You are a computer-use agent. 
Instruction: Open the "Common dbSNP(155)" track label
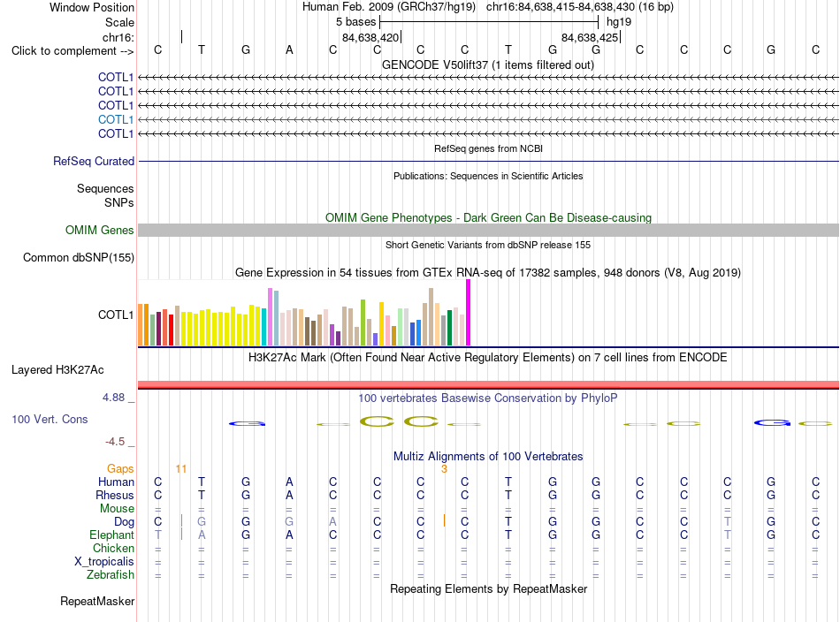click(x=79, y=257)
